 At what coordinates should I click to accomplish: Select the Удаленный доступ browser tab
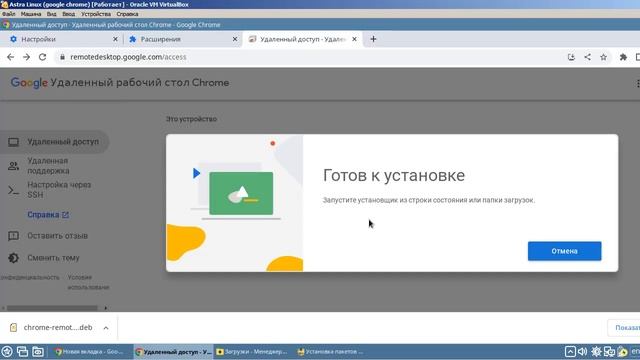[x=302, y=39]
